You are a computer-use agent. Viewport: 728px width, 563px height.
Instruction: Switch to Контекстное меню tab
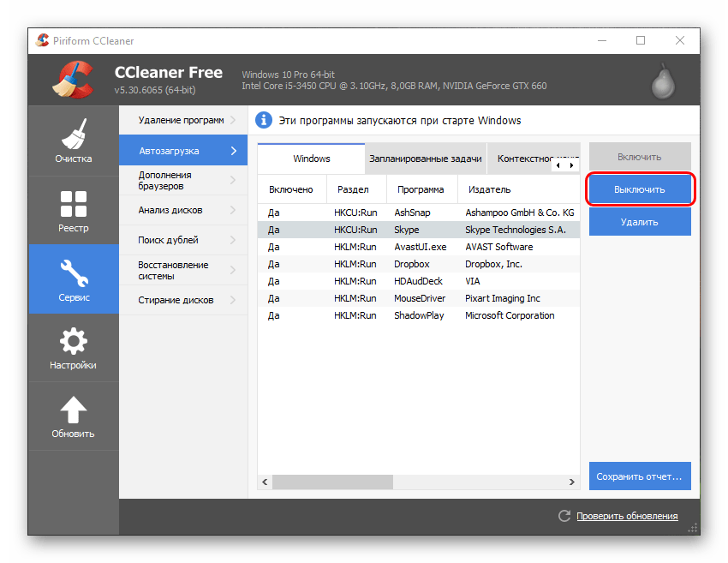[x=525, y=159]
